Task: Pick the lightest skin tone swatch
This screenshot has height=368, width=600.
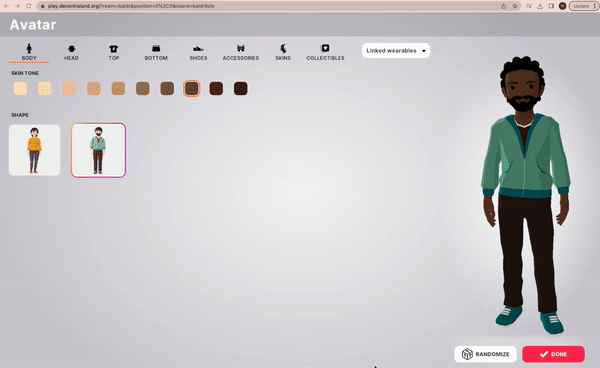Action: [x=20, y=88]
